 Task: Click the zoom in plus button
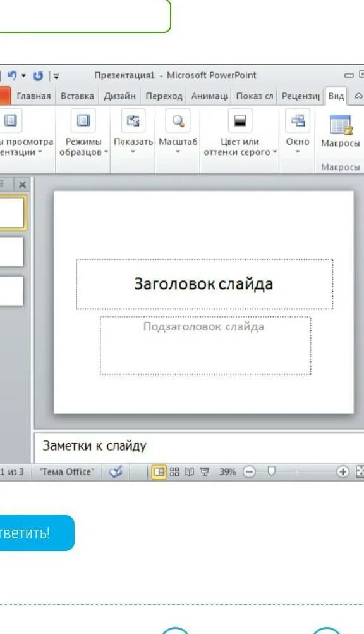[343, 472]
